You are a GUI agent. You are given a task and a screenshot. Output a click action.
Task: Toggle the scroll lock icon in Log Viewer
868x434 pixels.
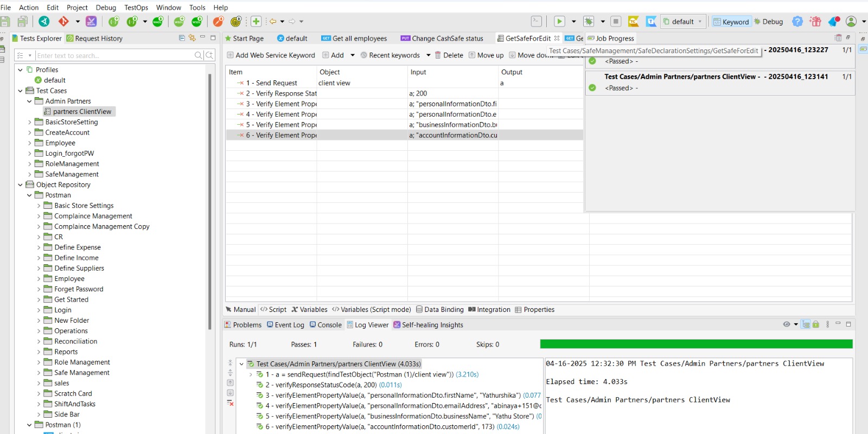(815, 324)
